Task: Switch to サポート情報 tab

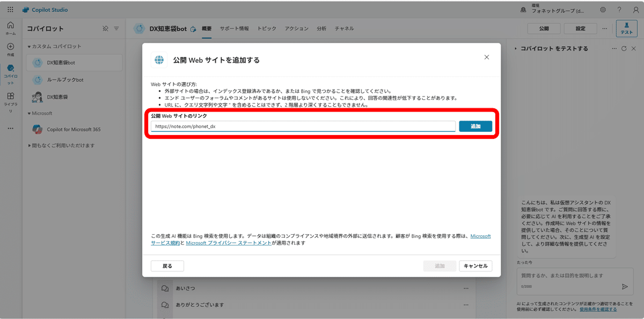Action: pos(234,28)
